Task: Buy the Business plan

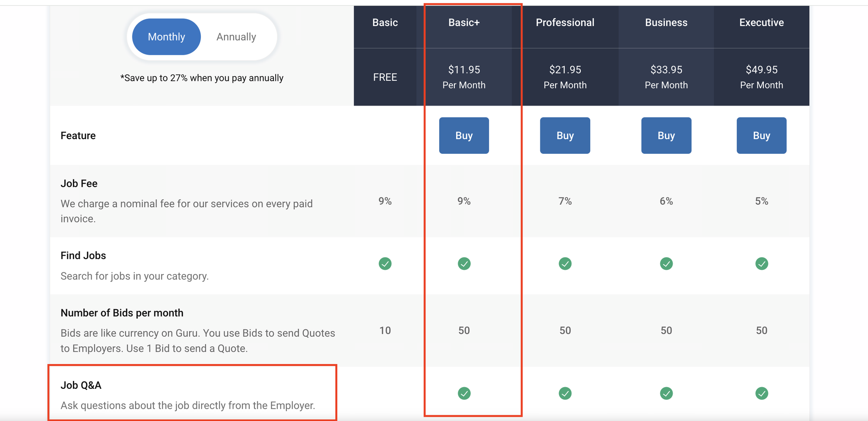Action: coord(666,136)
